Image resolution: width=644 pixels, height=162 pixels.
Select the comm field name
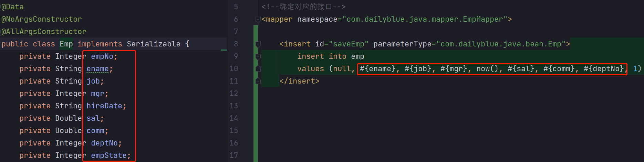click(95, 131)
